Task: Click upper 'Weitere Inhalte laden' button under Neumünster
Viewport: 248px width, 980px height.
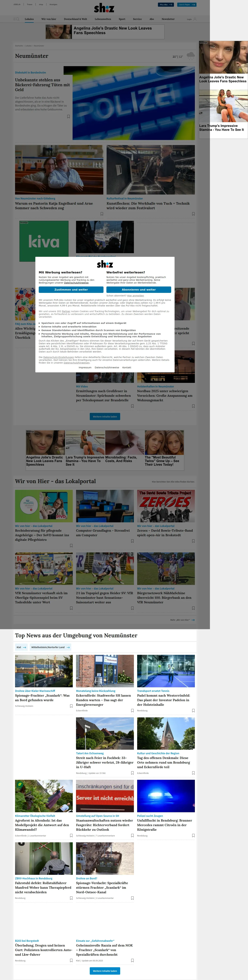Action: click(105, 416)
